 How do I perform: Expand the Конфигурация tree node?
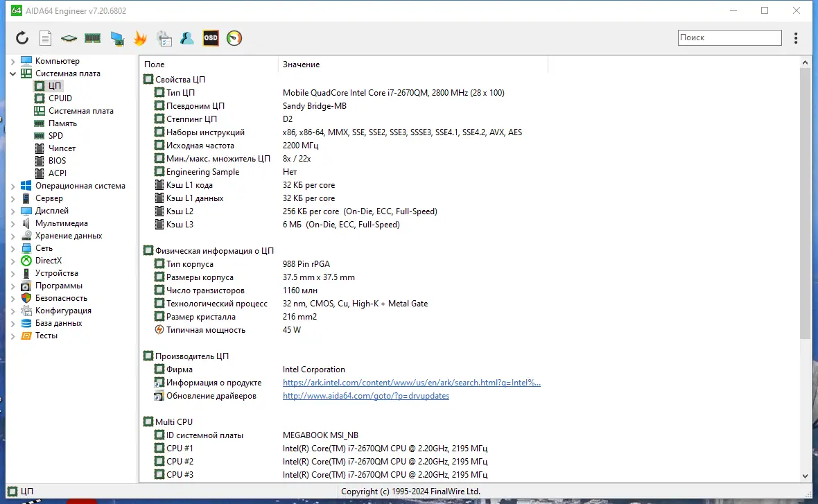13,311
